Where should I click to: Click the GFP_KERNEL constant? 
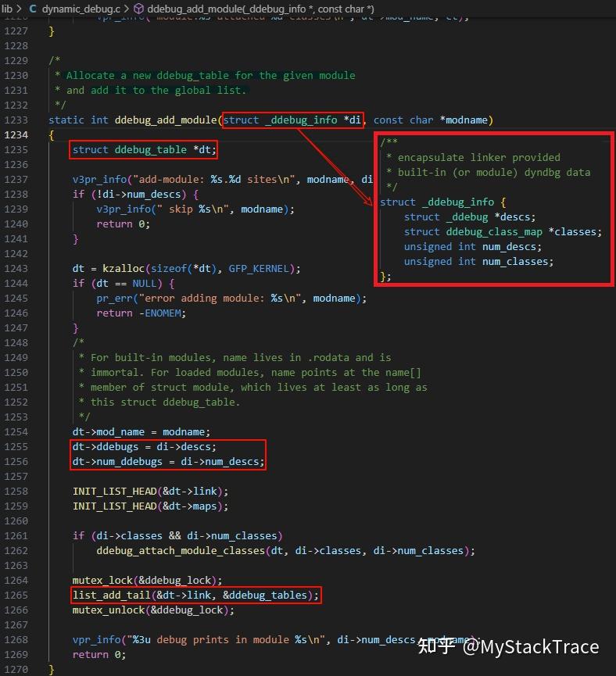(x=259, y=269)
